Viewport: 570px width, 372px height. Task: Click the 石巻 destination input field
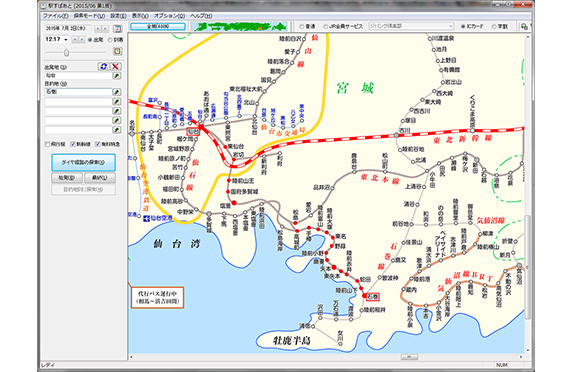[78, 92]
